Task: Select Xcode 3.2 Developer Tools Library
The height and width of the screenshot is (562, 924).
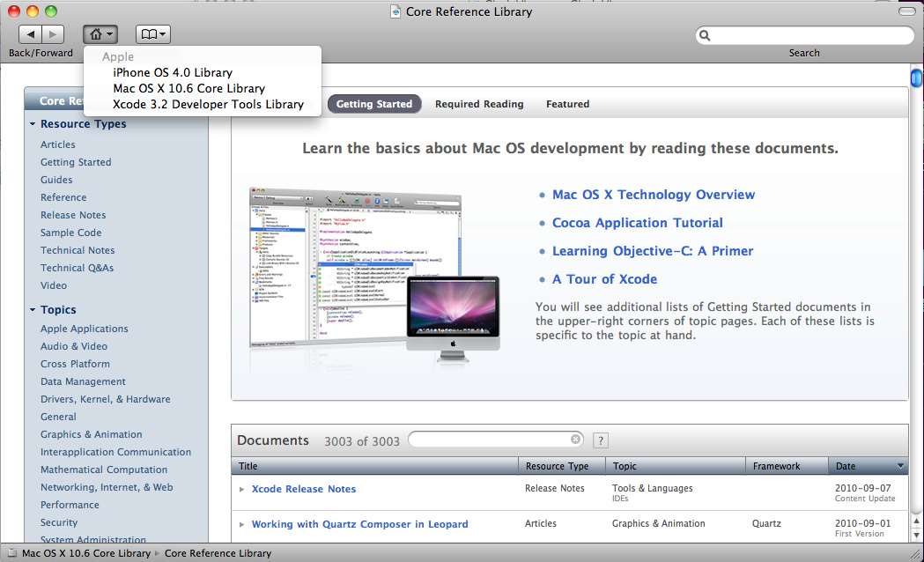Action: 208,104
